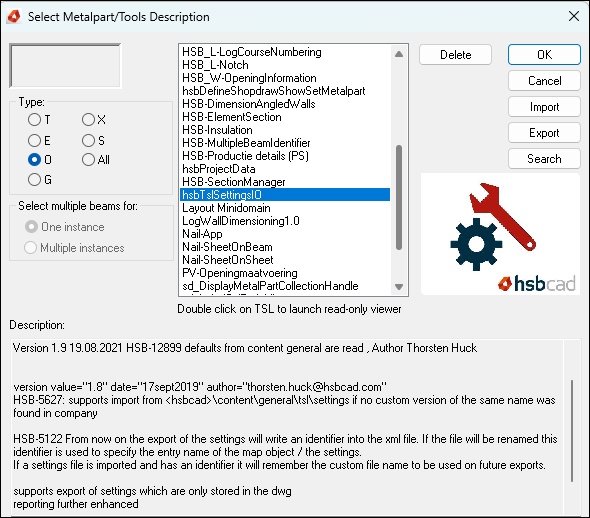Click the Search button
Image resolution: width=590 pixels, height=518 pixels.
544,159
